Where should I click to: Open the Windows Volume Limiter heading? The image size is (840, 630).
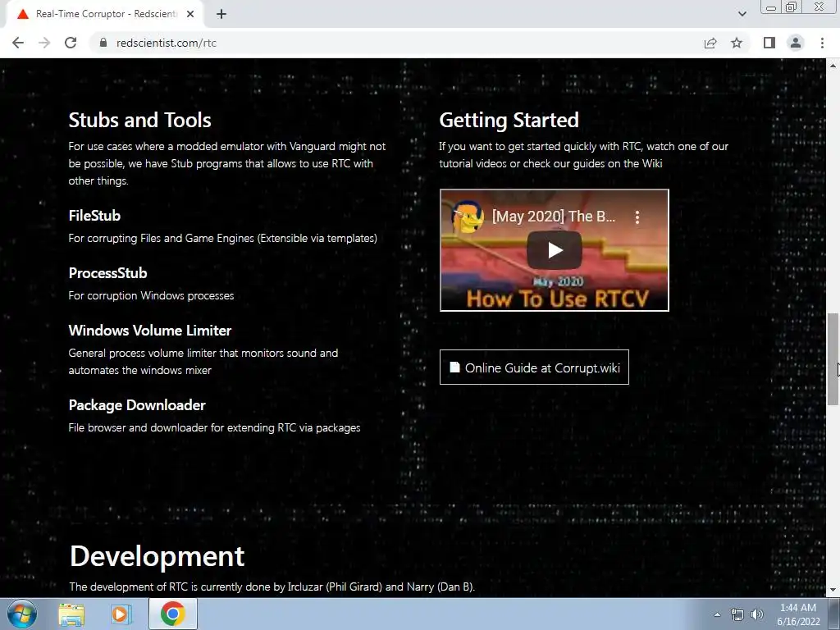[x=150, y=330]
